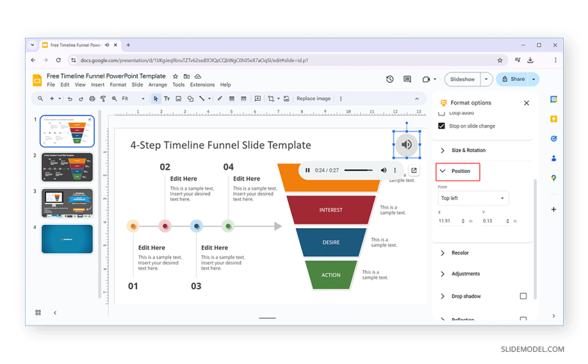Click the print icon
The width and height of the screenshot is (588, 364).
[92, 99]
